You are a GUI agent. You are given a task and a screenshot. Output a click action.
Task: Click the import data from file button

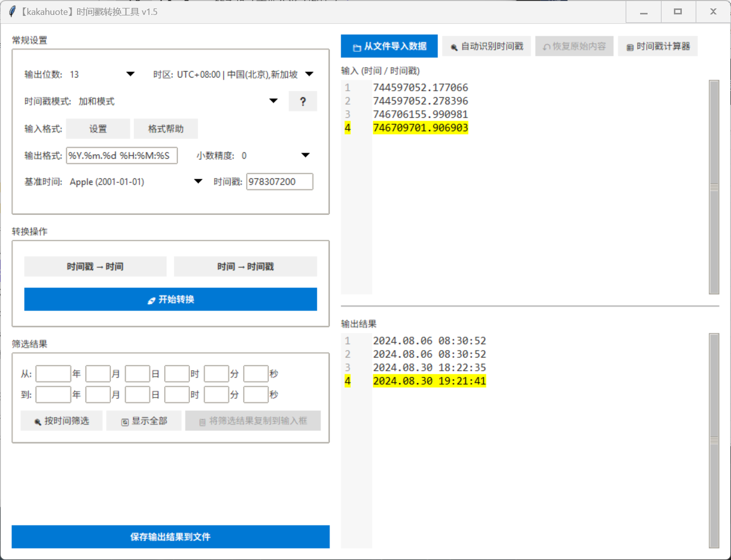389,46
